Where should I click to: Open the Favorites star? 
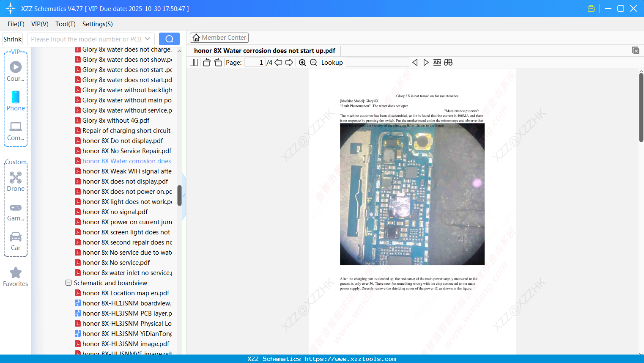tap(16, 277)
